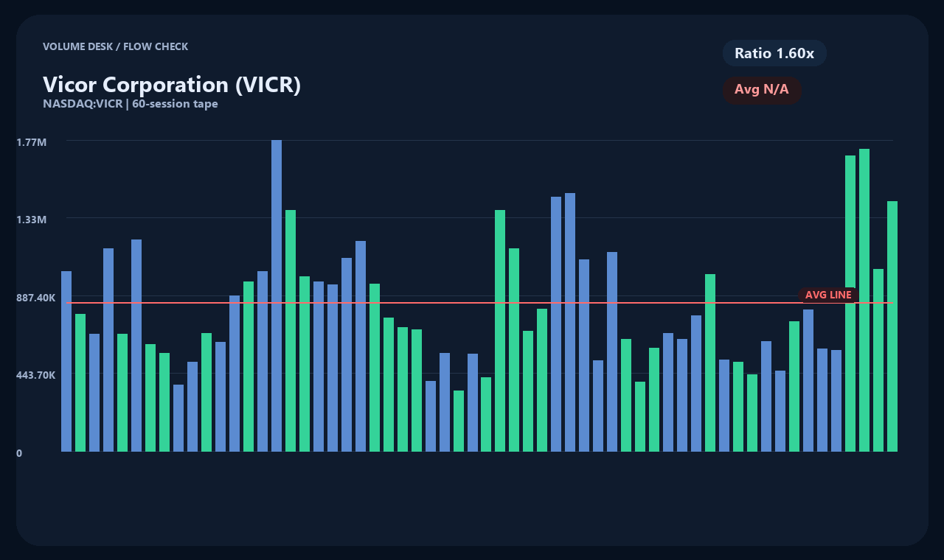Click the 1.33M axis label
This screenshot has width=944, height=560.
[32, 220]
